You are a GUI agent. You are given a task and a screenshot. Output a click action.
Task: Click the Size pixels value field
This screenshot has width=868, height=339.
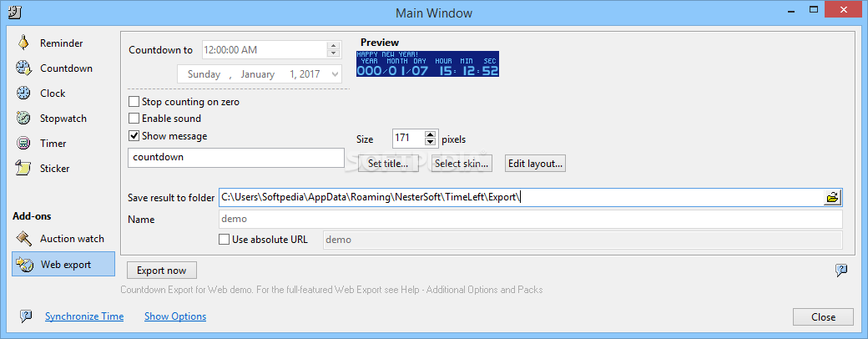(x=408, y=139)
